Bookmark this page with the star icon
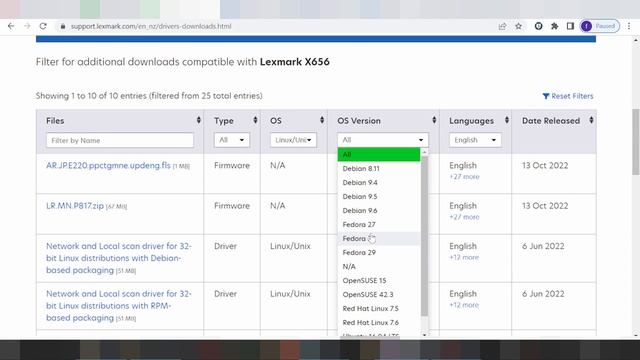The image size is (640, 360). pos(518,26)
